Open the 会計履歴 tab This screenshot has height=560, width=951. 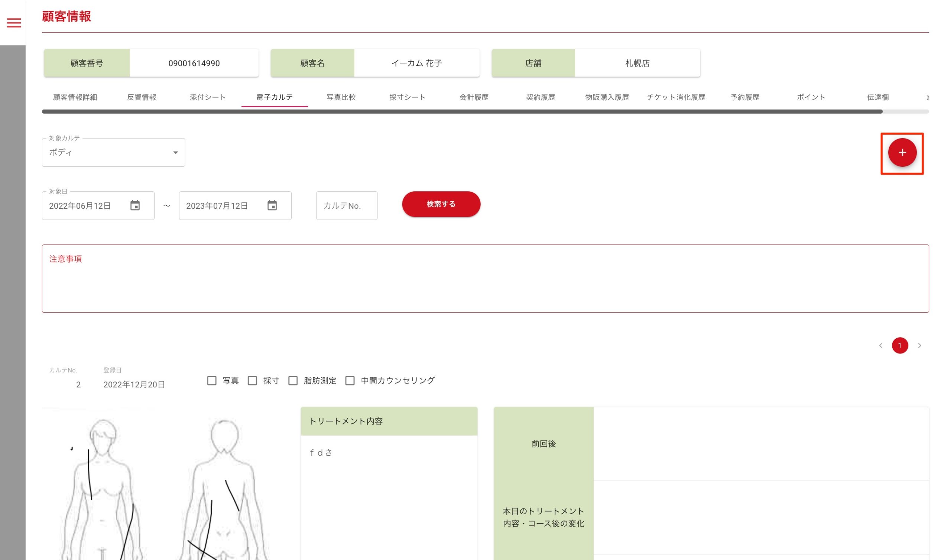[x=474, y=97]
